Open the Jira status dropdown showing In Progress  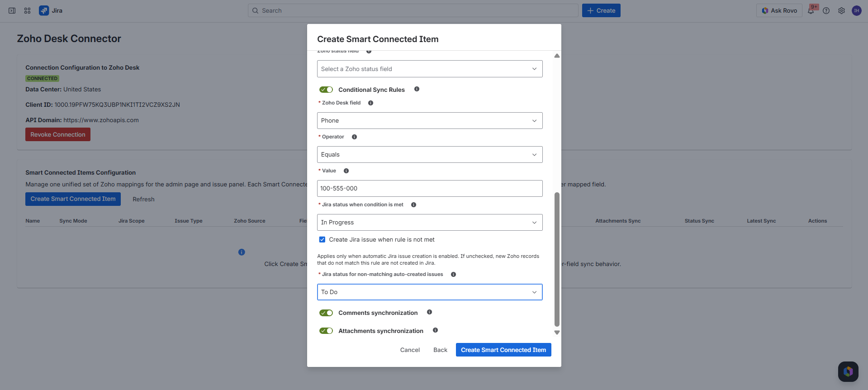[x=430, y=222]
